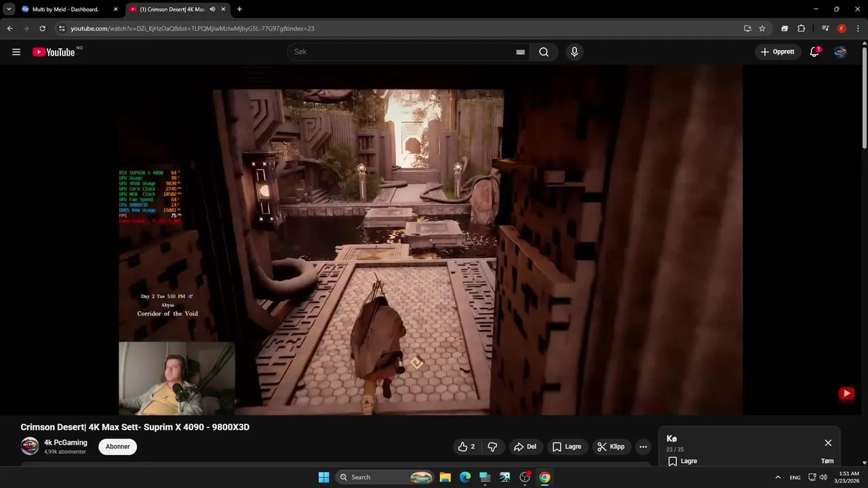Open a new Chrome tab

239,9
